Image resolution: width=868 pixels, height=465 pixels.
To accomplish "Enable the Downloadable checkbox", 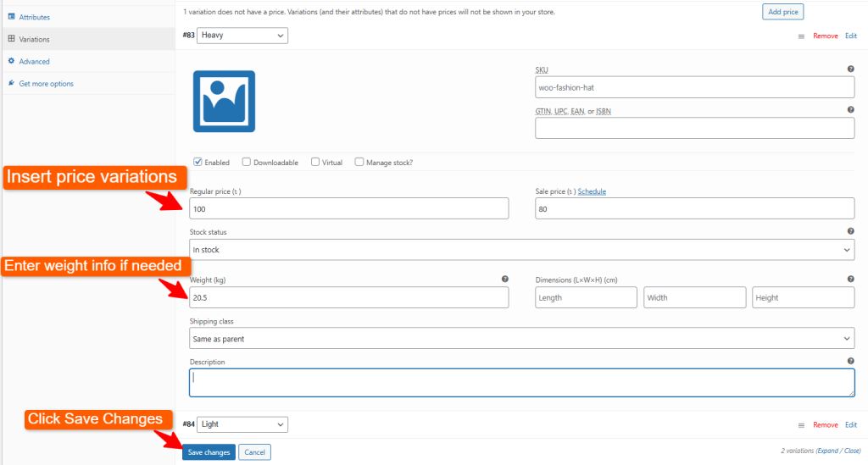I will (247, 162).
